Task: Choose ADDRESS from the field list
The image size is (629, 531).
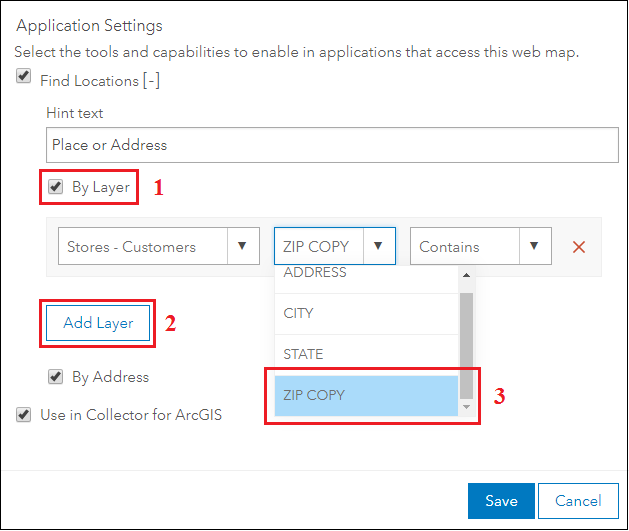Action: pos(366,277)
